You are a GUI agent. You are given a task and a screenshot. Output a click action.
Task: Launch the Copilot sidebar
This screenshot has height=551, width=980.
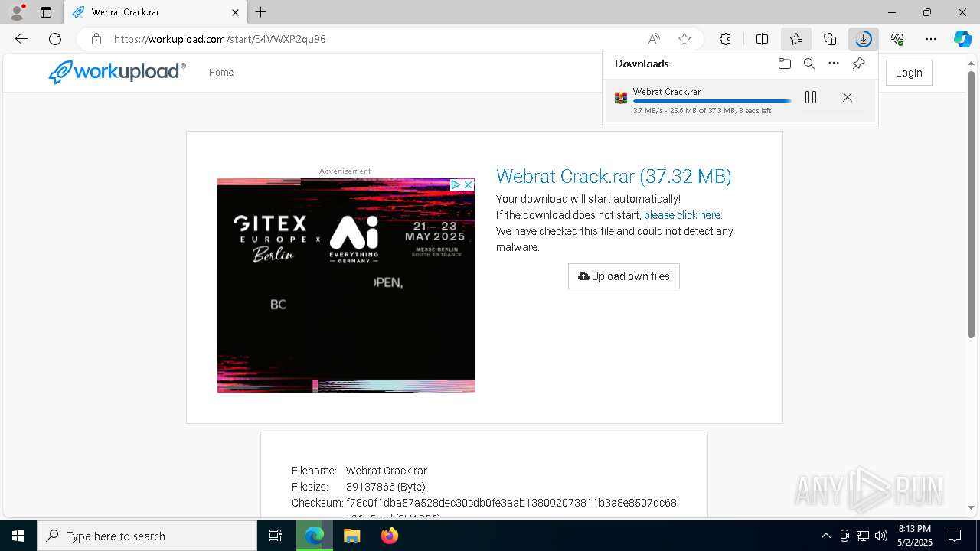coord(962,39)
